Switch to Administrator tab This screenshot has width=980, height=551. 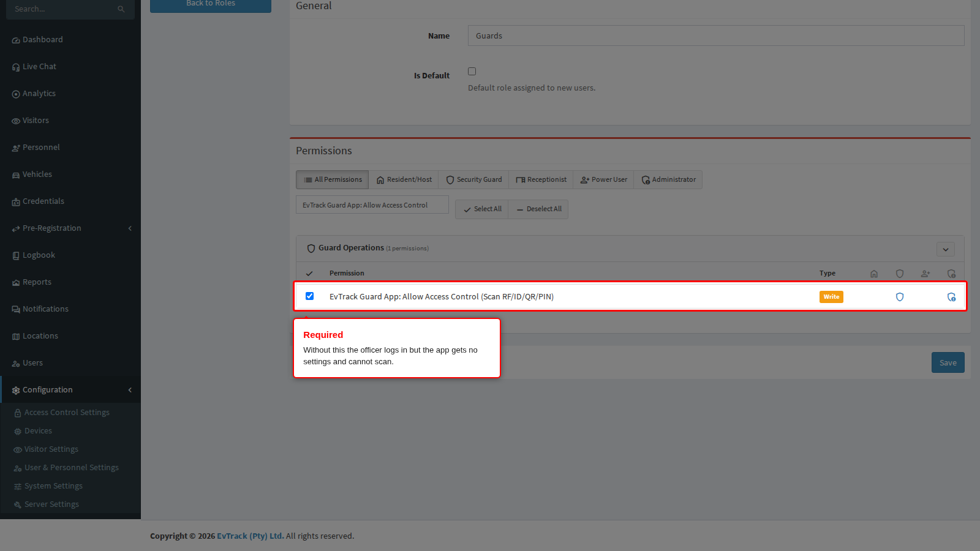click(x=668, y=180)
